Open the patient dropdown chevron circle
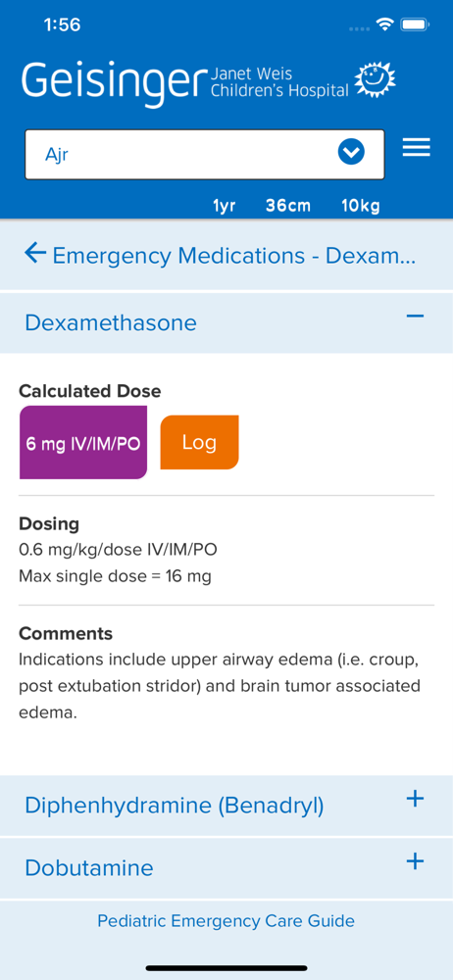The height and width of the screenshot is (980, 453). click(351, 152)
